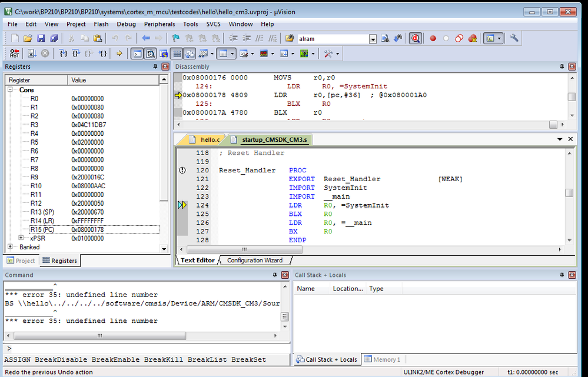The height and width of the screenshot is (377, 588).
Task: Disable all breakpoints in the toolbar
Action: pos(459,38)
